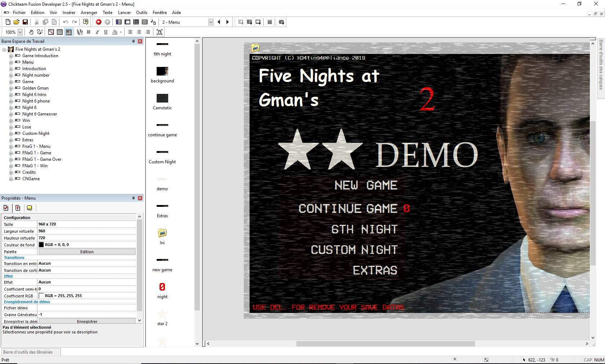Expand the Game Introduction frame node
The height and width of the screenshot is (364, 605).
[x=11, y=56]
